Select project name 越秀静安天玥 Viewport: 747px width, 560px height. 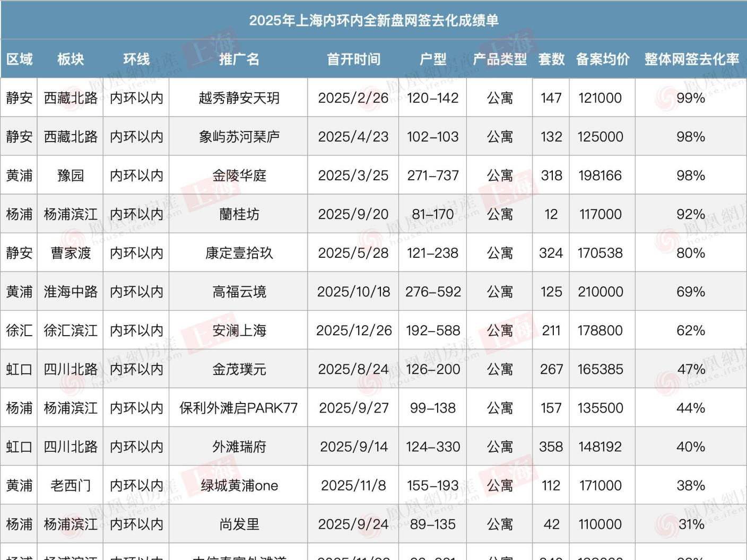pos(239,98)
